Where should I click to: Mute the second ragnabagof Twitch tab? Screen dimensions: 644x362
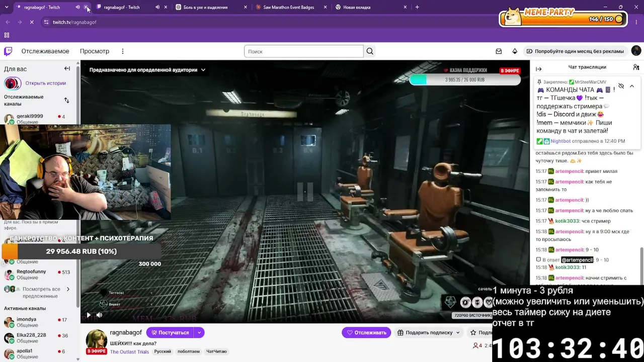pyautogui.click(x=157, y=7)
